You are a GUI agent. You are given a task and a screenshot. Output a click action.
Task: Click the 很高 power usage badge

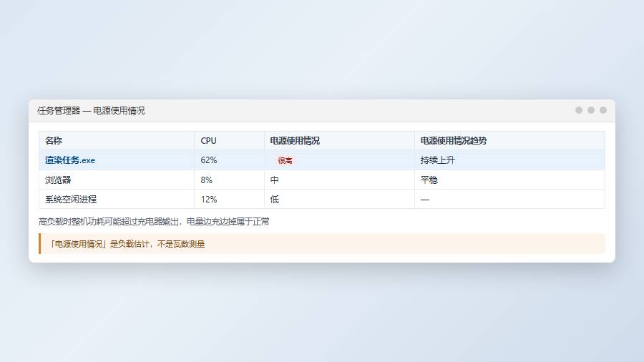pos(285,160)
